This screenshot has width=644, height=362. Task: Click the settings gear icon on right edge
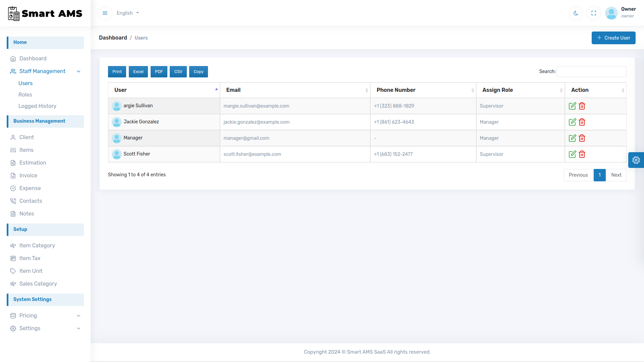pyautogui.click(x=636, y=160)
